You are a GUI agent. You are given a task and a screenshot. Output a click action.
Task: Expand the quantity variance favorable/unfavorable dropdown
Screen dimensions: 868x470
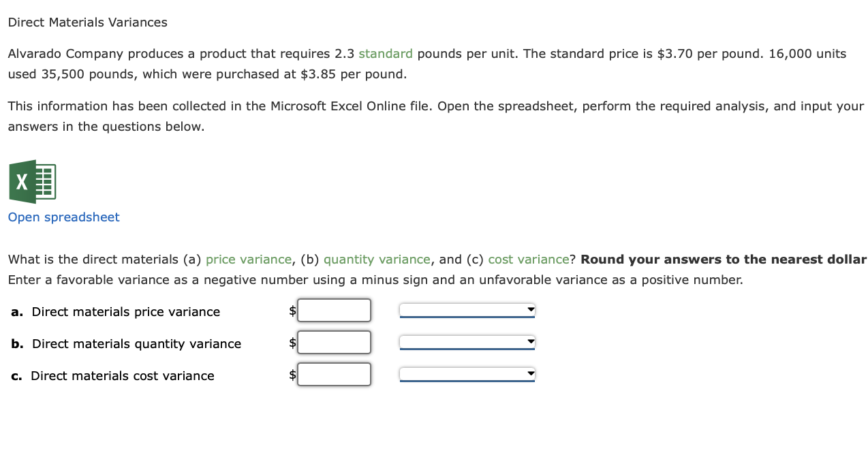click(x=529, y=341)
